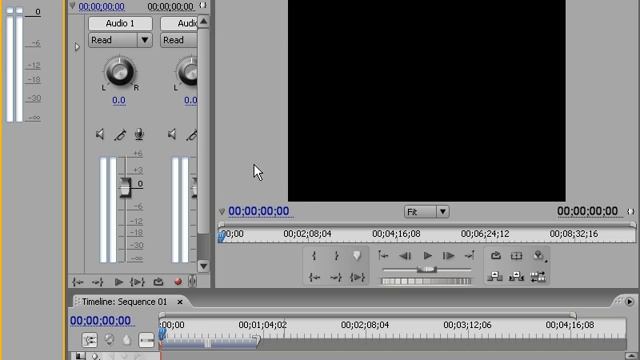The image size is (640, 360).
Task: Click the Audio Mixer scrollbar up arrow
Action: click(x=204, y=21)
